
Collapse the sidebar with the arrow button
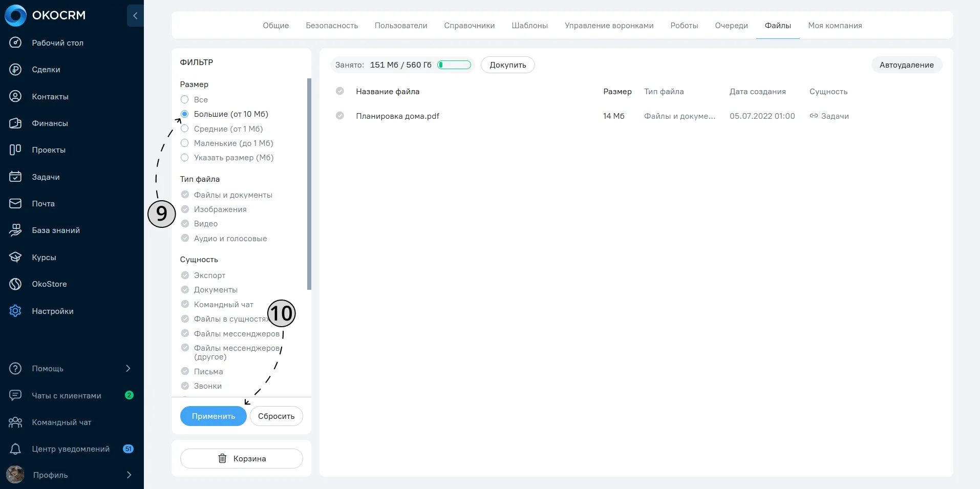135,15
